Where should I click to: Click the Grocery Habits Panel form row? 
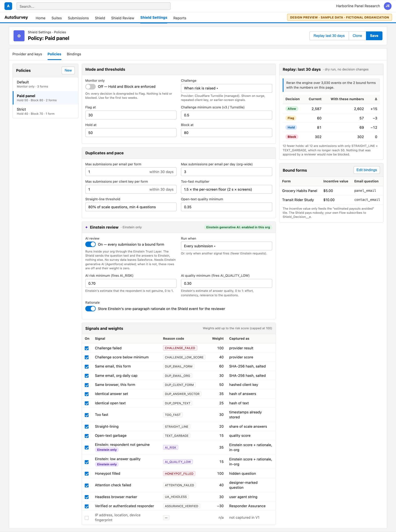pyautogui.click(x=331, y=191)
